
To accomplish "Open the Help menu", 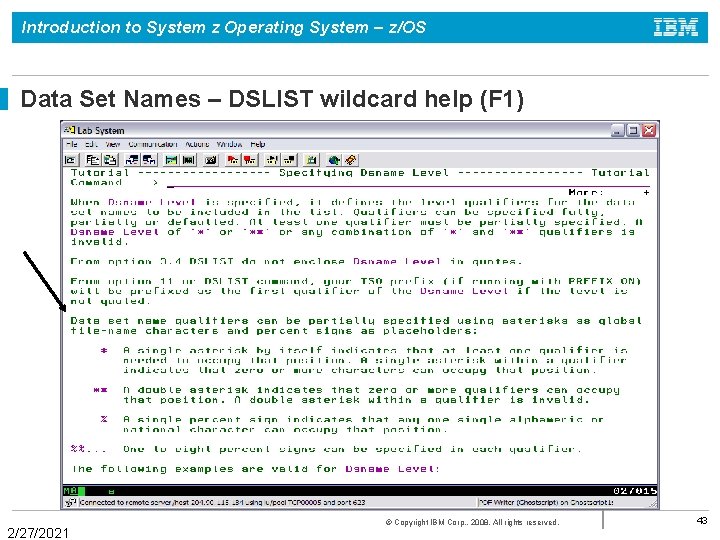I will pyautogui.click(x=258, y=144).
